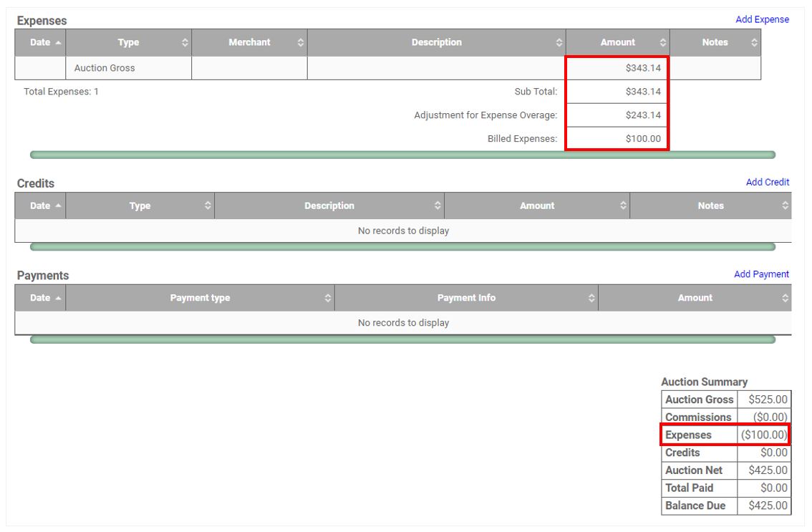The height and width of the screenshot is (532, 812).
Task: Click the Credits section heading
Action: click(x=36, y=183)
